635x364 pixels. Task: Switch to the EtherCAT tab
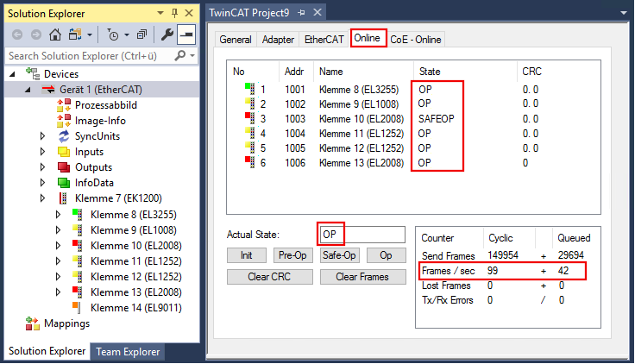point(324,40)
